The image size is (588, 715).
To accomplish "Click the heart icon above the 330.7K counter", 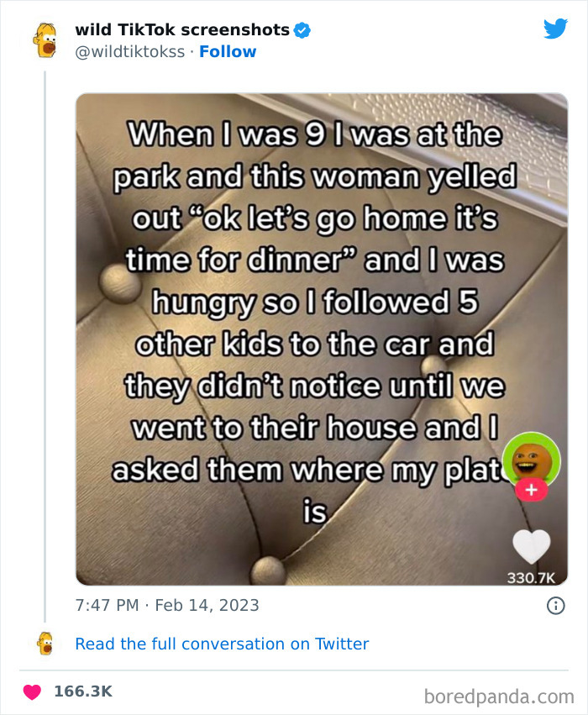I will click(531, 545).
